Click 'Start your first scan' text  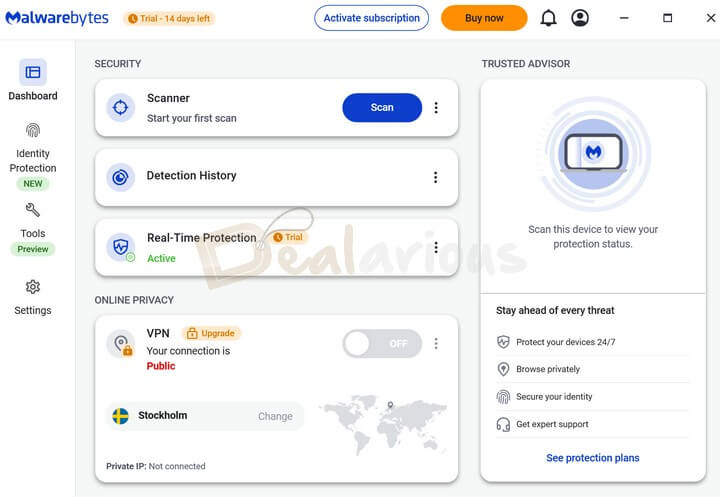(191, 118)
